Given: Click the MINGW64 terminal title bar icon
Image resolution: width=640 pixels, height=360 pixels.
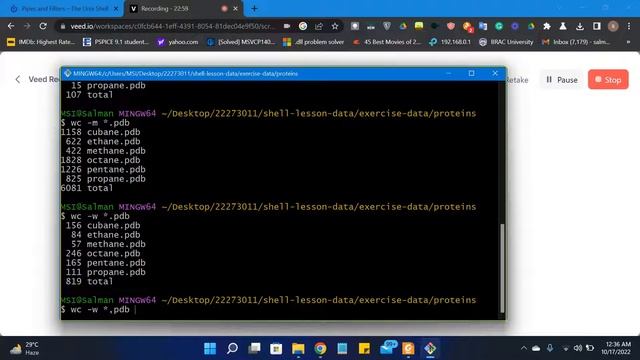Looking at the screenshot, I should [67, 73].
